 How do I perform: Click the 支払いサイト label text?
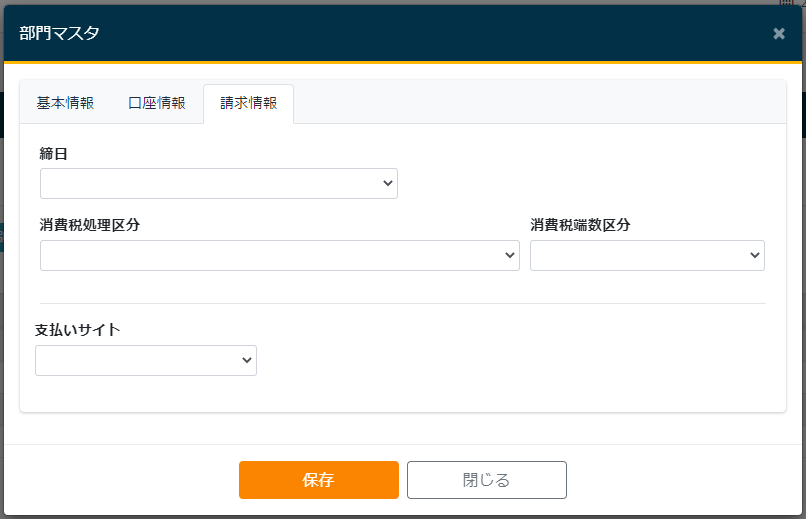78,330
